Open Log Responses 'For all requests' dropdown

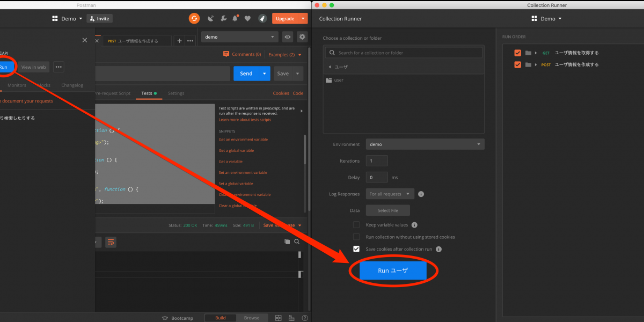pos(390,194)
